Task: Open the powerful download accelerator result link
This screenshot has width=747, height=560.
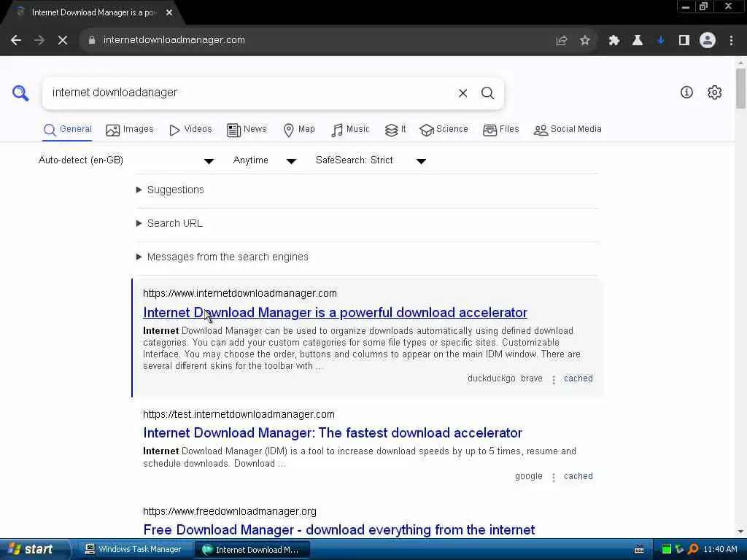Action: click(x=335, y=313)
